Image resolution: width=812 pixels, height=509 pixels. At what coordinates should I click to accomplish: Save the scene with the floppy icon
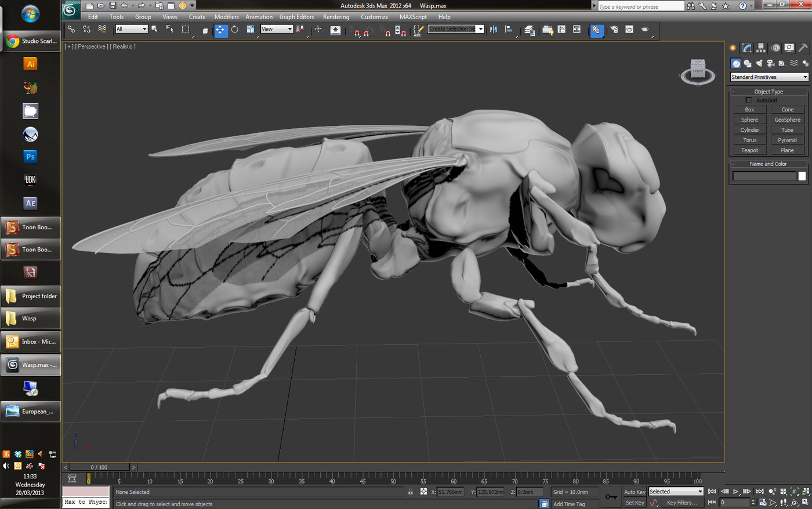tap(113, 6)
